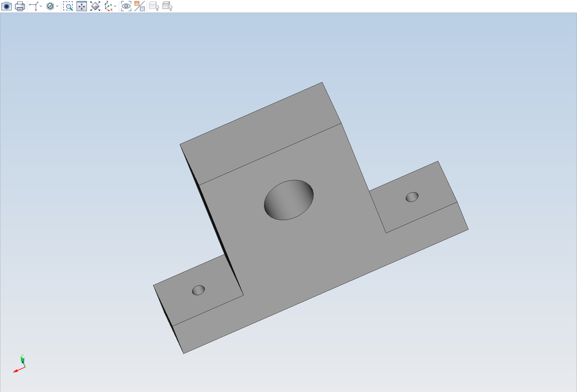This screenshot has height=392, width=577.
Task: Click the coordinate axis triad indicator
Action: [x=20, y=364]
